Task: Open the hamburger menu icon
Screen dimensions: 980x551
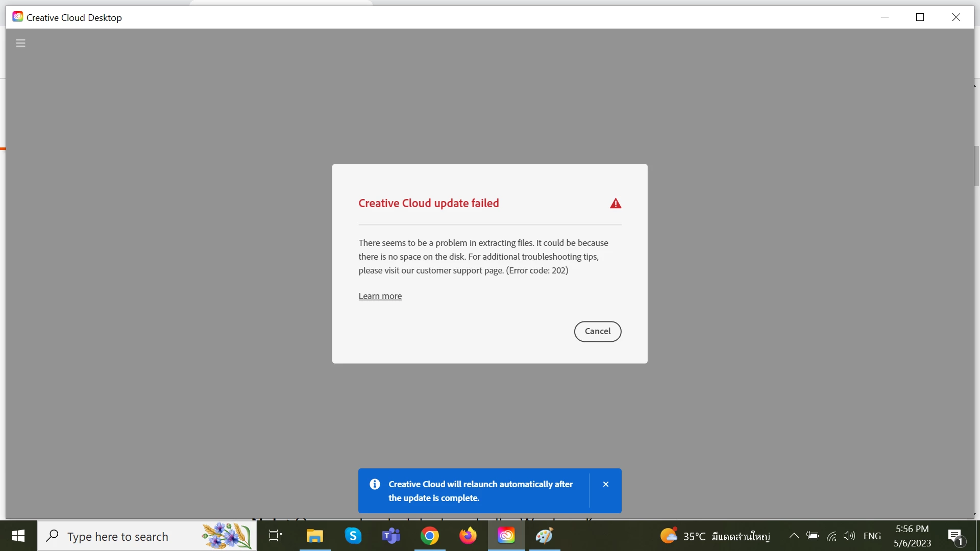Action: (x=20, y=43)
